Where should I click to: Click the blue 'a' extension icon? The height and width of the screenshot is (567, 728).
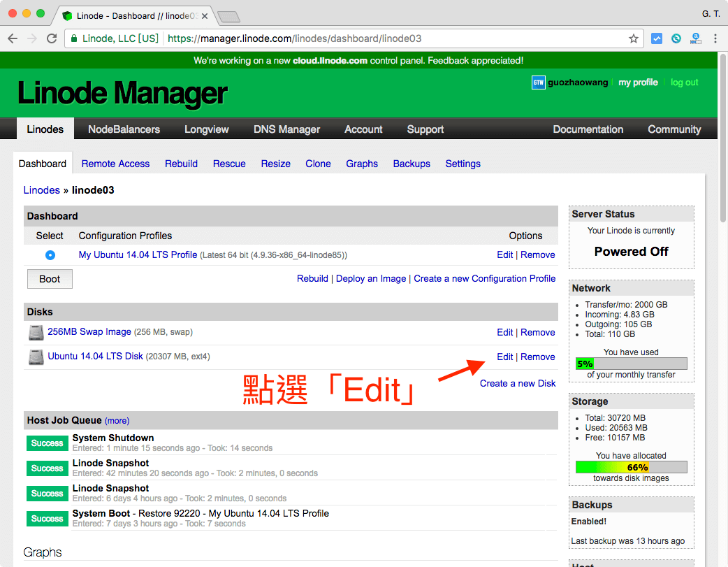click(x=695, y=38)
